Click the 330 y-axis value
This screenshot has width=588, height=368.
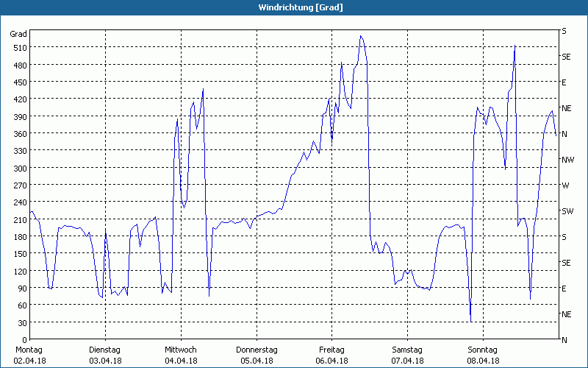click(x=21, y=151)
